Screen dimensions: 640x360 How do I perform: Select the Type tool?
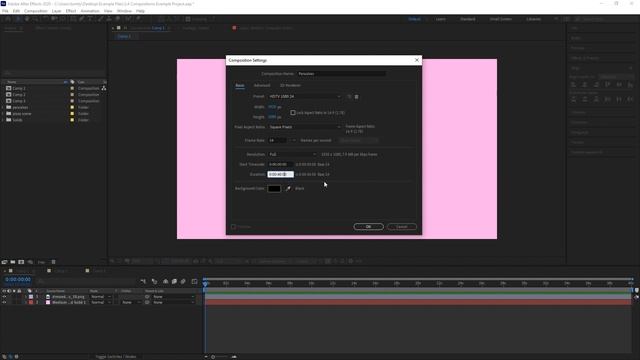pos(90,19)
